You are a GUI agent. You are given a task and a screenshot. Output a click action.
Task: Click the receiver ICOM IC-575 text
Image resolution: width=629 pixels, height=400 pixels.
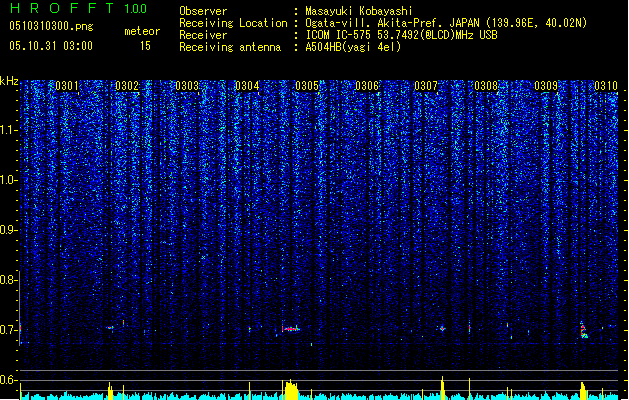click(339, 35)
